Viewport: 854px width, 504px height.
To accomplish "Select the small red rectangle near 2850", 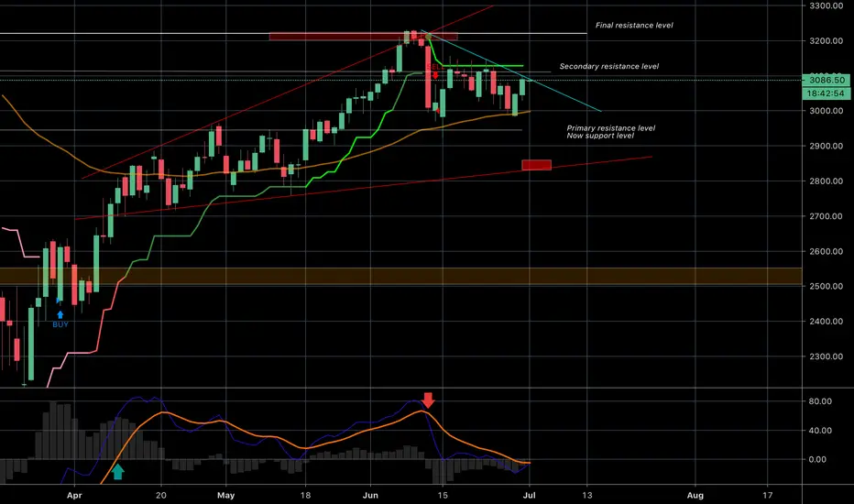I will pos(536,165).
